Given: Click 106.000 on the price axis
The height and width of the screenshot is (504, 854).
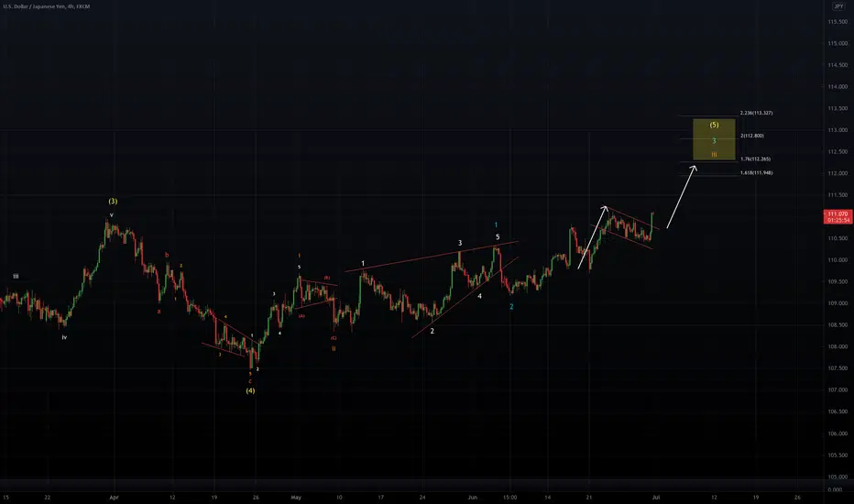Looking at the screenshot, I should pos(838,433).
